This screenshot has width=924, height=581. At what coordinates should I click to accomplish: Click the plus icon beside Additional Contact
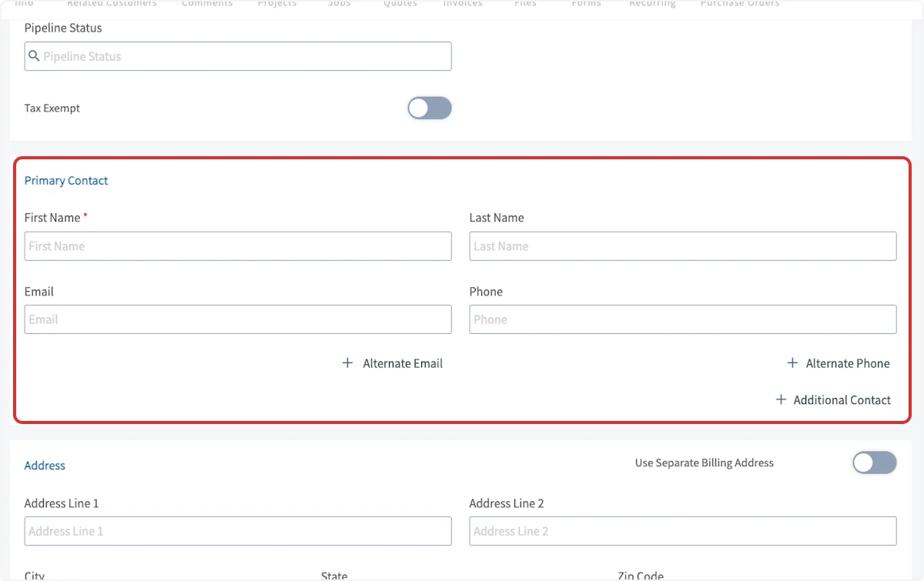(x=781, y=400)
